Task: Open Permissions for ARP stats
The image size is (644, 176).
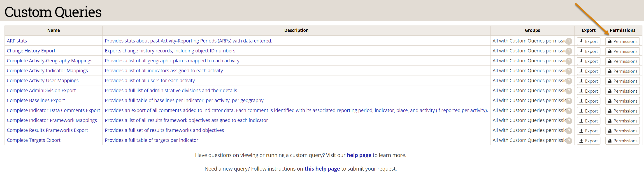Action: tap(623, 41)
